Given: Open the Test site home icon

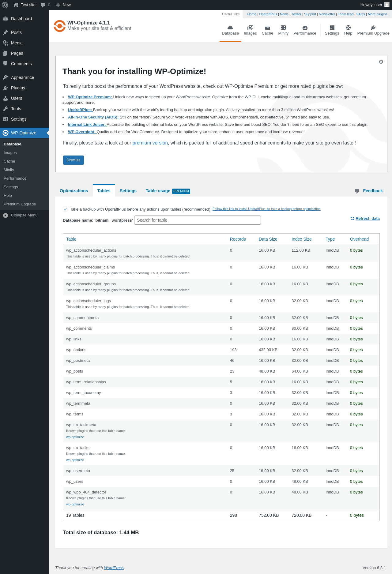Looking at the screenshot, I should [16, 5].
